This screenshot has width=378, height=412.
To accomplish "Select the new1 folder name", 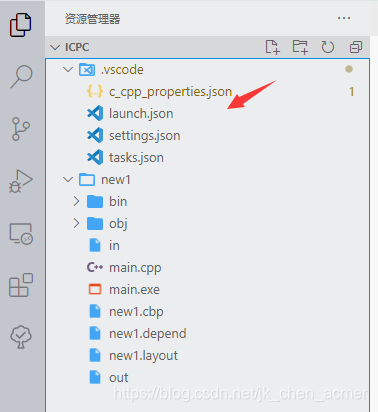I will [x=116, y=180].
